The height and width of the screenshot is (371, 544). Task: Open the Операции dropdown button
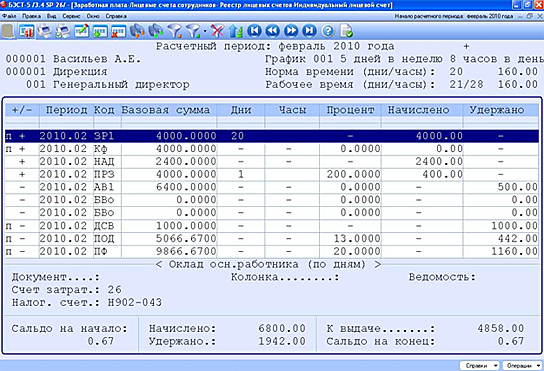[x=522, y=365]
